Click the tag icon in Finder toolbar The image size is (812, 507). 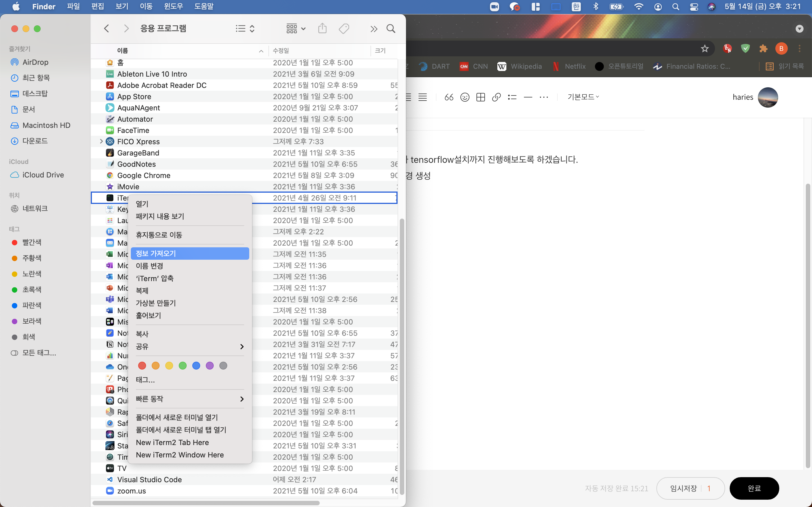344,28
